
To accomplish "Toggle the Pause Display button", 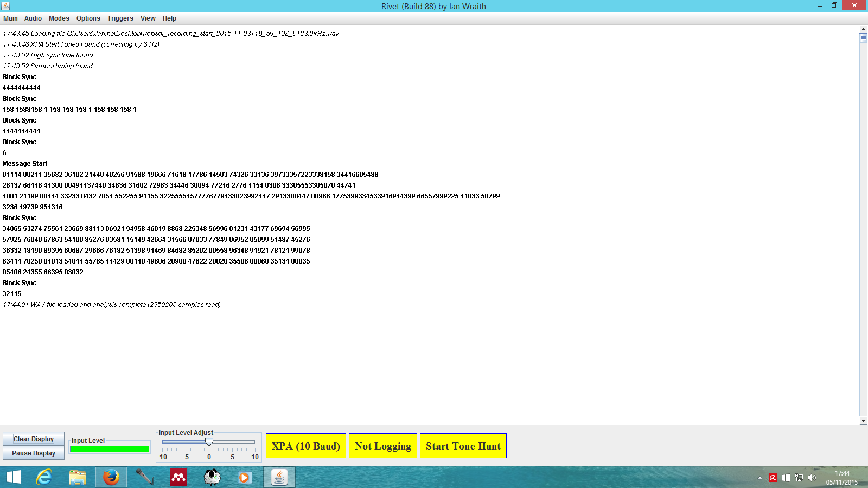I will coord(34,453).
